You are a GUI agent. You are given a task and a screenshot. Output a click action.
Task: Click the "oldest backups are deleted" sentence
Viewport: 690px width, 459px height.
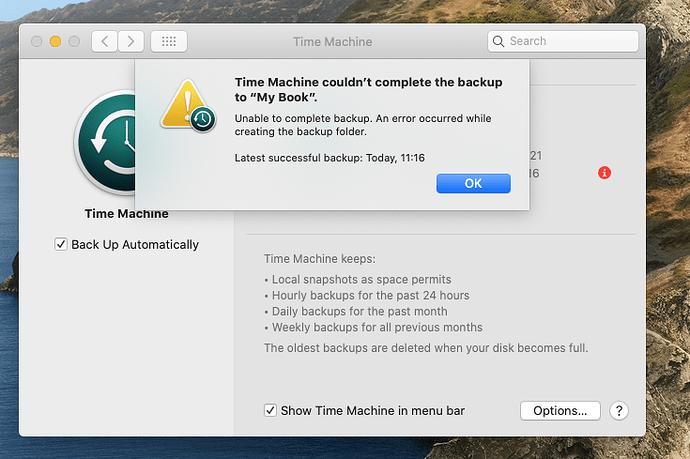[426, 348]
